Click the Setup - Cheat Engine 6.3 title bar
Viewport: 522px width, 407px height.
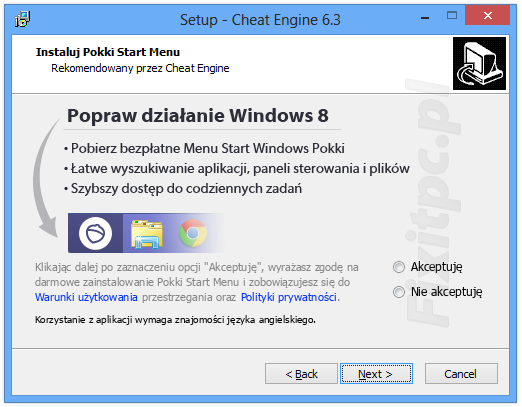[x=260, y=20]
